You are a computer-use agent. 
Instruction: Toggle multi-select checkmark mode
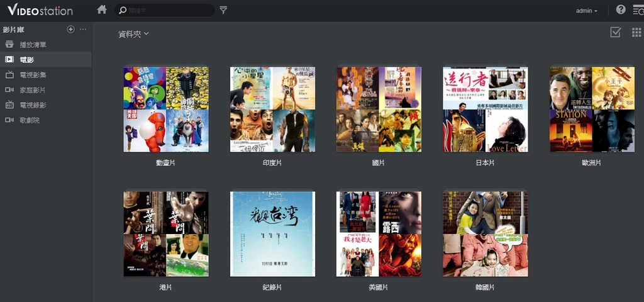tap(615, 32)
